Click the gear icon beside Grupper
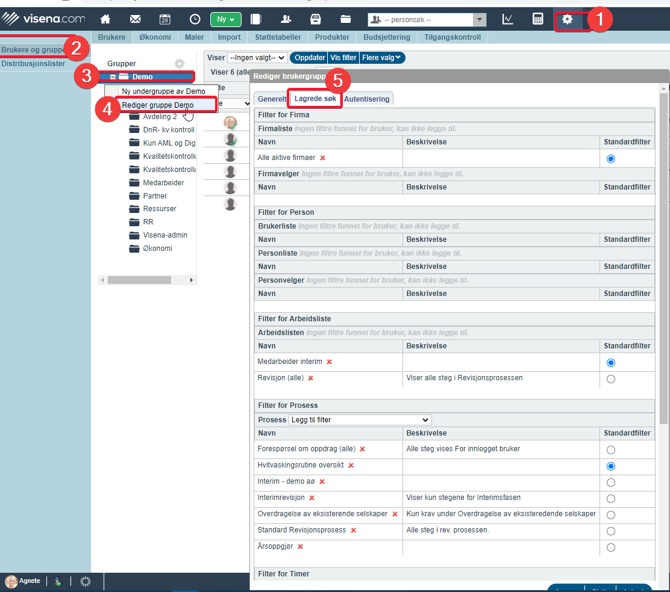Screen dimensions: 670x592 pos(179,64)
